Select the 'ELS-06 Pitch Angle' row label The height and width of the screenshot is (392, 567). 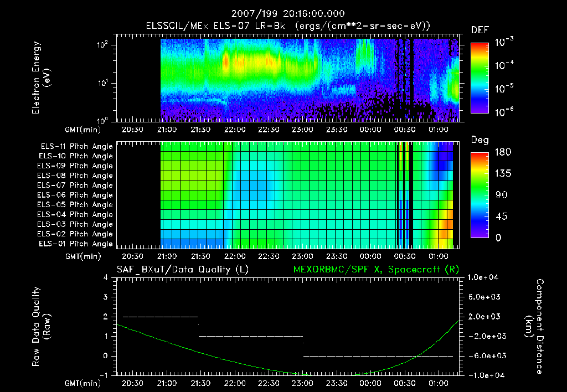[x=75, y=195]
